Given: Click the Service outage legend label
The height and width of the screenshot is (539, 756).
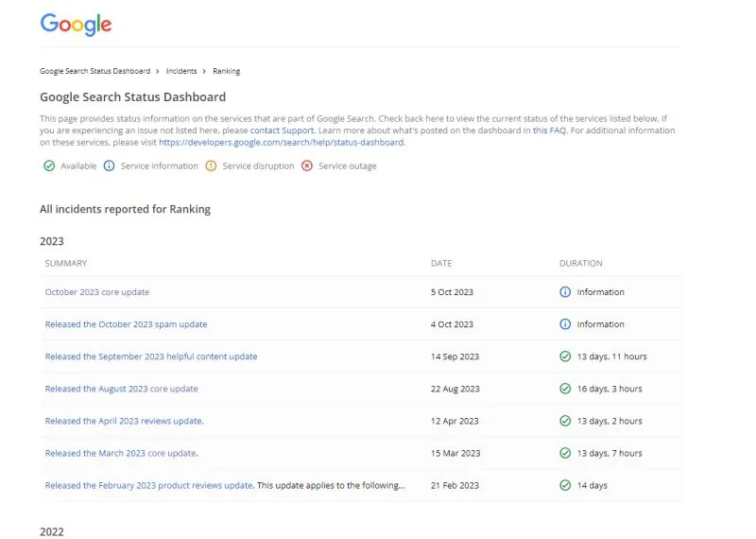Looking at the screenshot, I should tap(347, 166).
